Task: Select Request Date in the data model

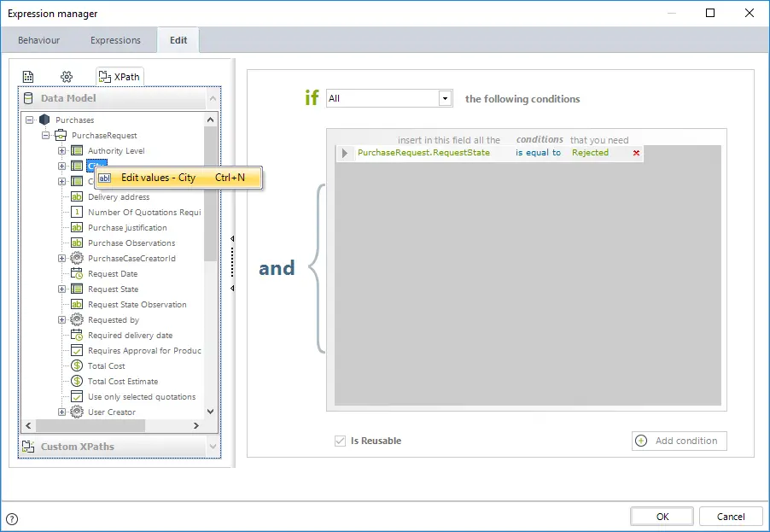Action: (113, 273)
